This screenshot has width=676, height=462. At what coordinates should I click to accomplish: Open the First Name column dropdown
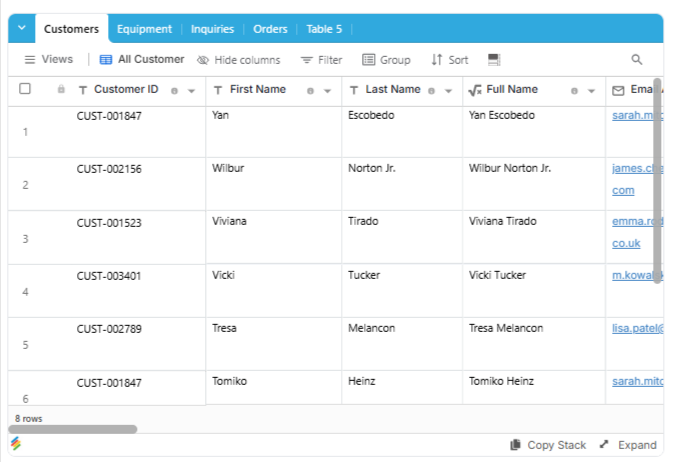point(327,91)
